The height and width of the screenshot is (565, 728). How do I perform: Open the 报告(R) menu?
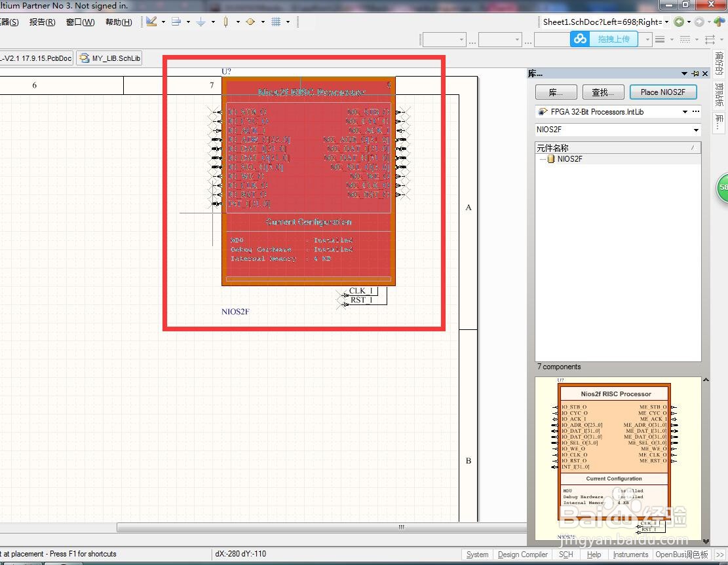coord(42,22)
